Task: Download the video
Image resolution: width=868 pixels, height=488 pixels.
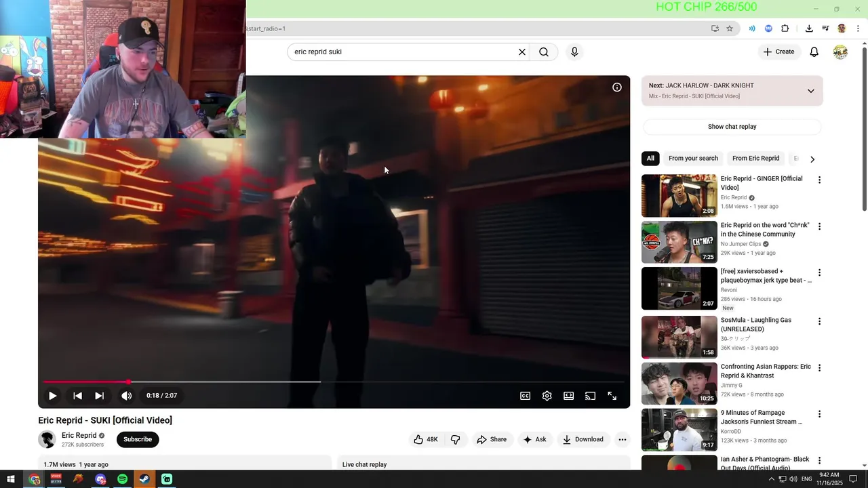Action: coord(583,439)
